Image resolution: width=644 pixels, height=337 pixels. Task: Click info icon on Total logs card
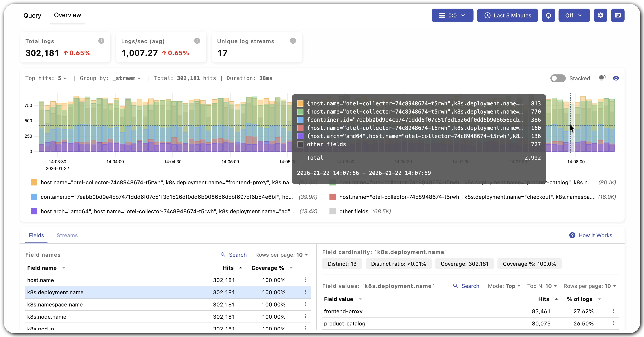coord(101,41)
